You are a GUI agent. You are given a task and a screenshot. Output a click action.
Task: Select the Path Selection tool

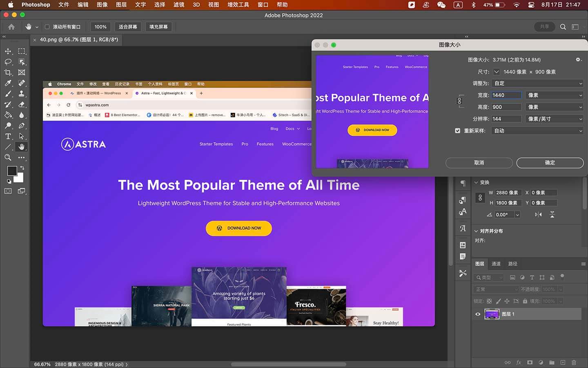pyautogui.click(x=22, y=136)
